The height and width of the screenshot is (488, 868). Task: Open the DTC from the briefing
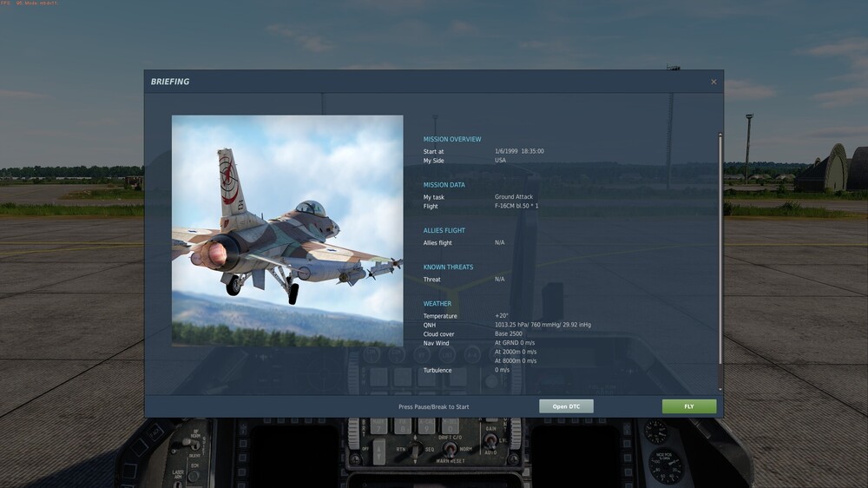[566, 406]
